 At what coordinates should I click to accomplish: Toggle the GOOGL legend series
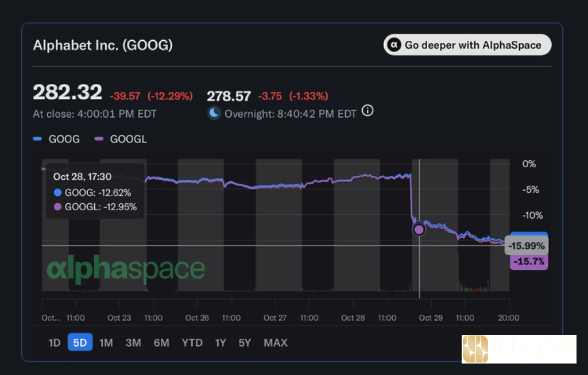coord(121,139)
